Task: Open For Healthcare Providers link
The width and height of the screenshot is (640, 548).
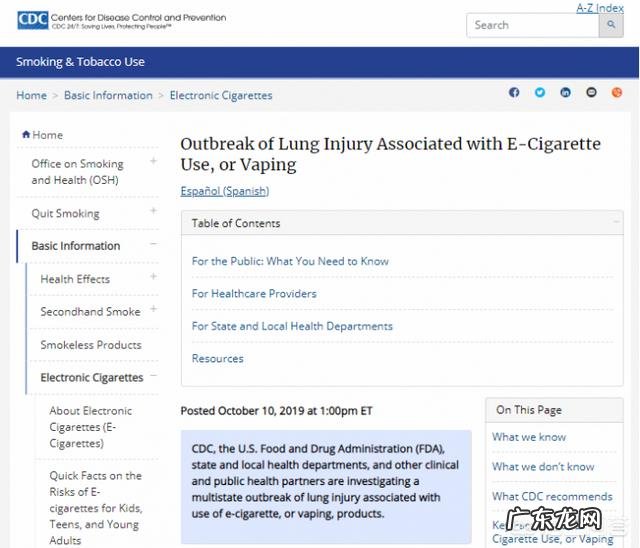Action: pos(254,294)
